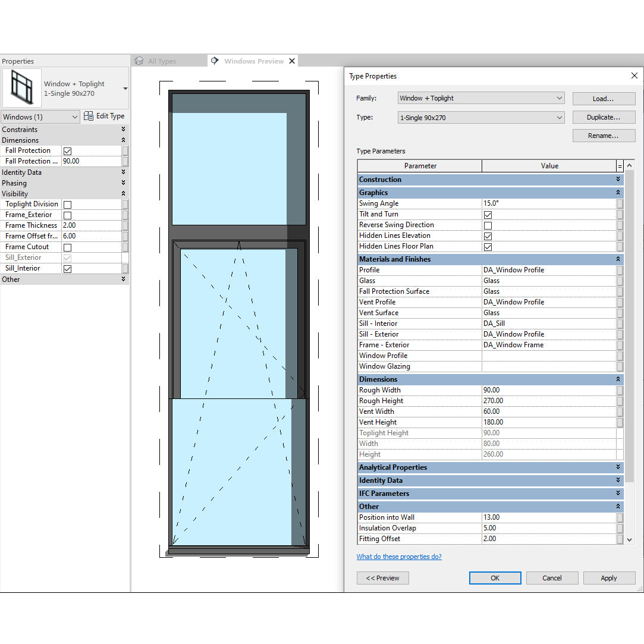Uncheck the Tilt and Turn checkbox
Screen dimensions: 644x644
pos(488,215)
